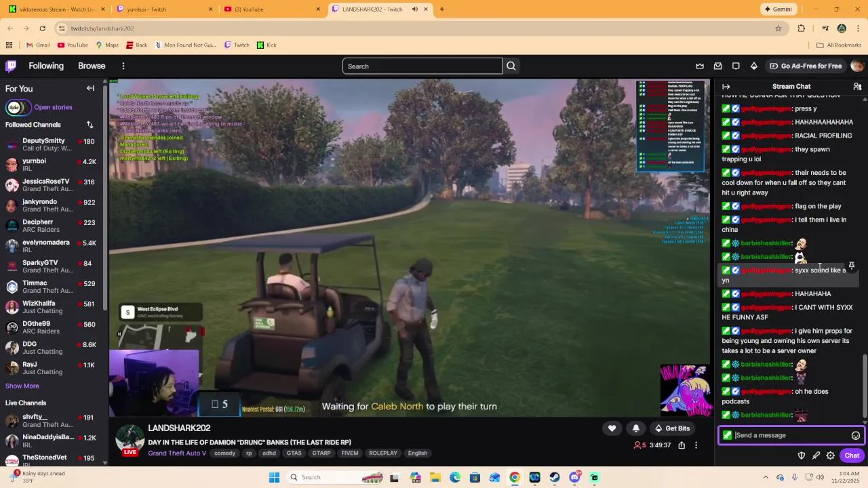Open notifications inbox icon

736,66
